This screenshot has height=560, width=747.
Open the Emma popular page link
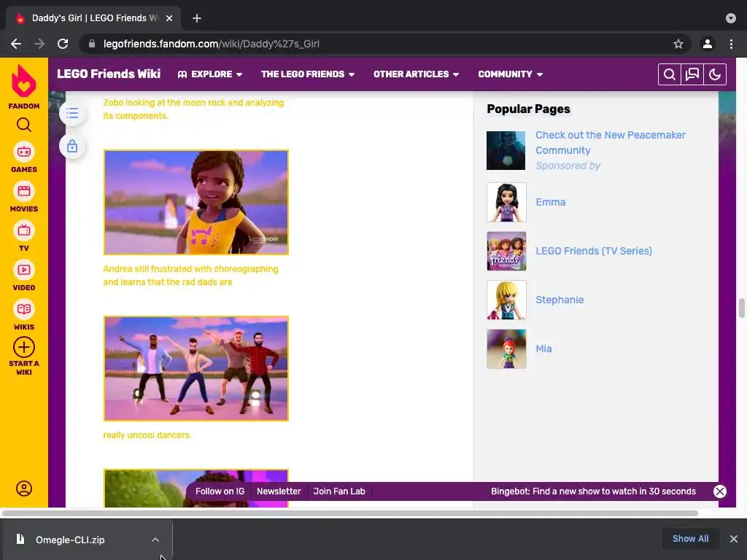point(550,202)
